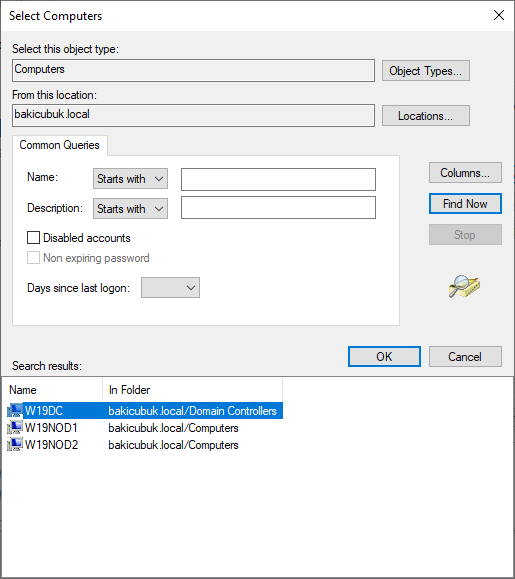Switch to the Common Queries tab
This screenshot has height=579, width=515.
tap(59, 145)
